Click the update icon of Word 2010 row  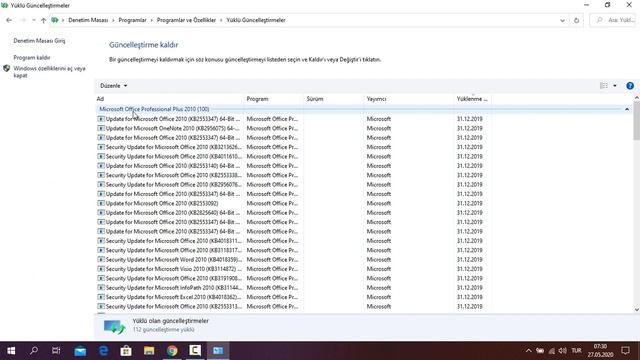tap(101, 260)
